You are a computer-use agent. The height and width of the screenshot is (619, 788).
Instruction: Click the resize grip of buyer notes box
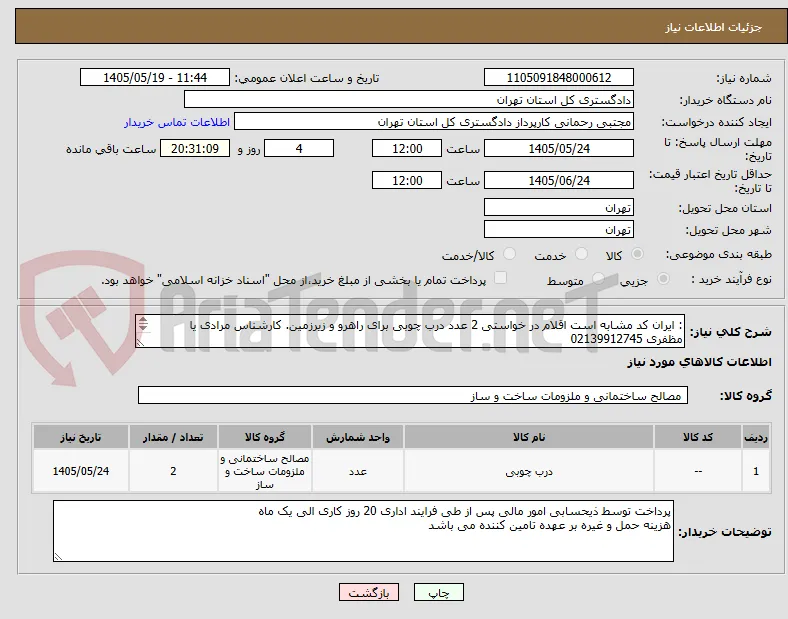pyautogui.click(x=58, y=557)
